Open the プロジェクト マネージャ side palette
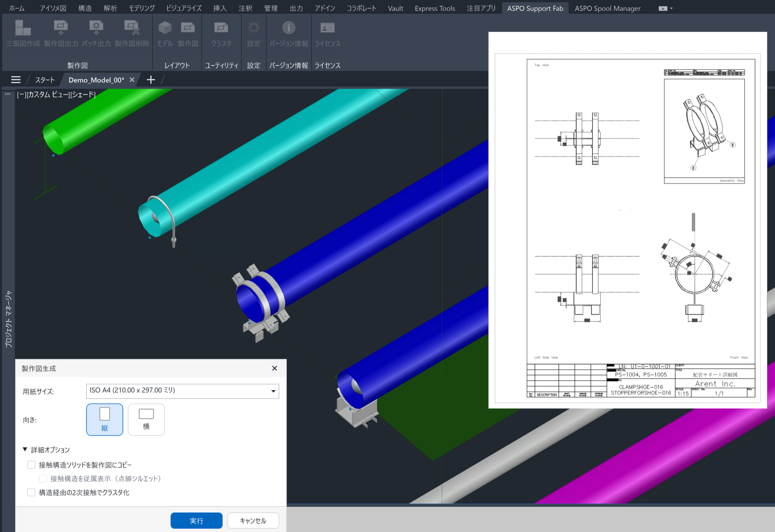 pos(9,319)
